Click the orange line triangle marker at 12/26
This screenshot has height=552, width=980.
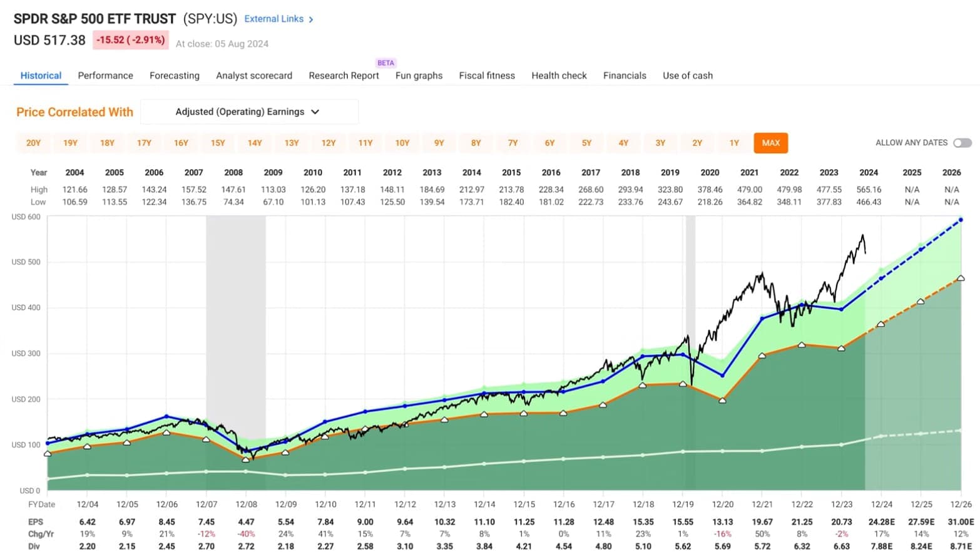coord(961,278)
